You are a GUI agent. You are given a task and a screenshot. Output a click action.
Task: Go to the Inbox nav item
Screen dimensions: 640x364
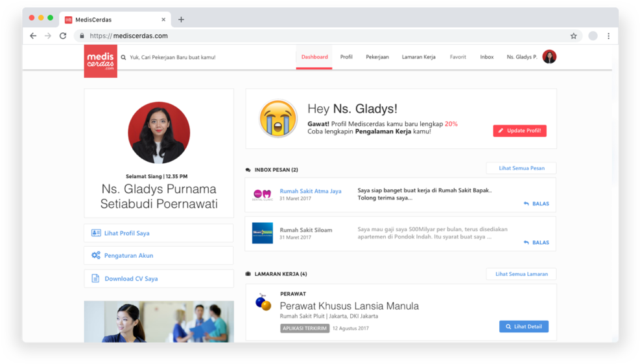click(486, 57)
